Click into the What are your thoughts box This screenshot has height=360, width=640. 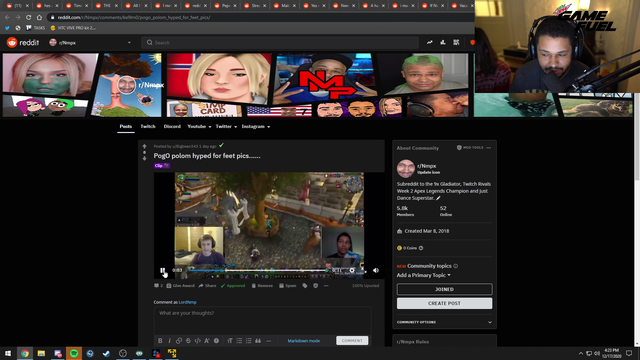click(x=262, y=320)
